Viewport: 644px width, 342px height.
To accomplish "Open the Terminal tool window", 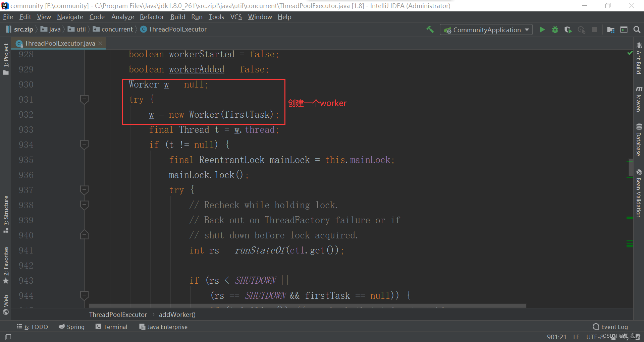I will pos(111,327).
